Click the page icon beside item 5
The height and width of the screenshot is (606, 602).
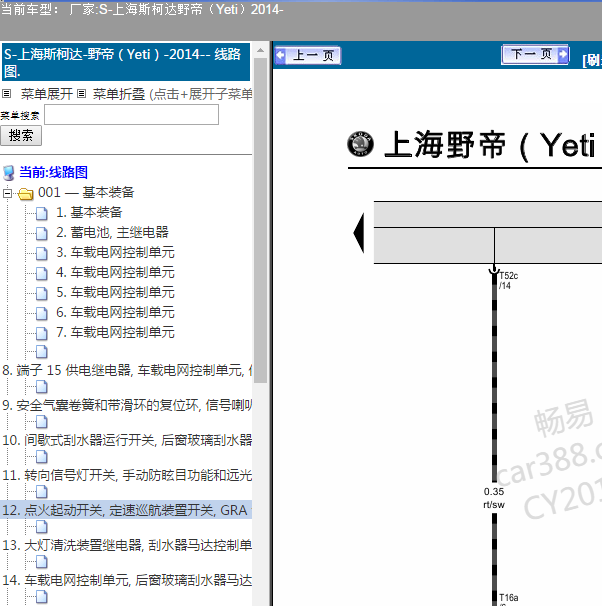[x=42, y=294]
